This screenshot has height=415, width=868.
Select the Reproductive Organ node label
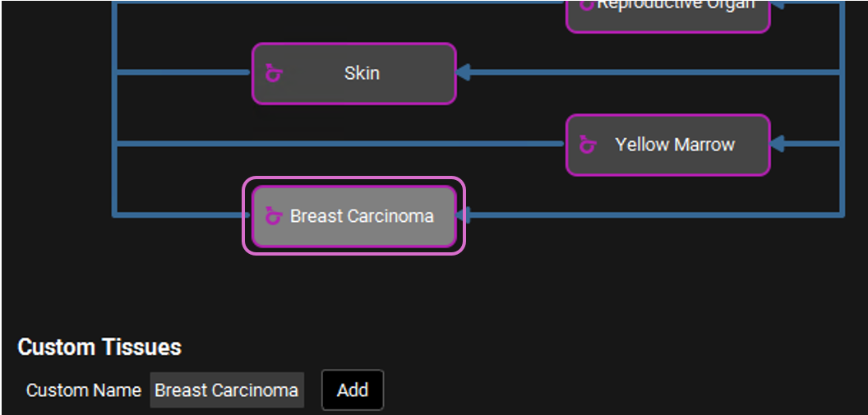click(674, 6)
